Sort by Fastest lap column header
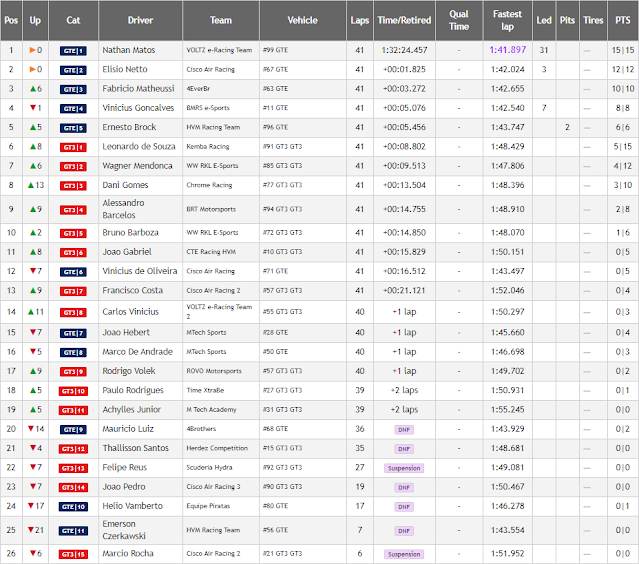The image size is (639, 564). pos(507,20)
